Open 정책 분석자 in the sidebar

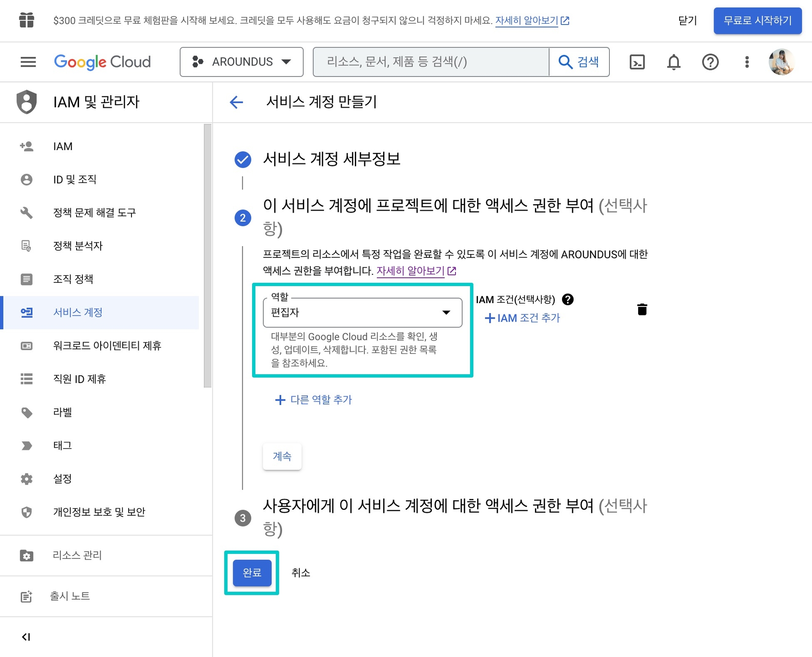[78, 246]
